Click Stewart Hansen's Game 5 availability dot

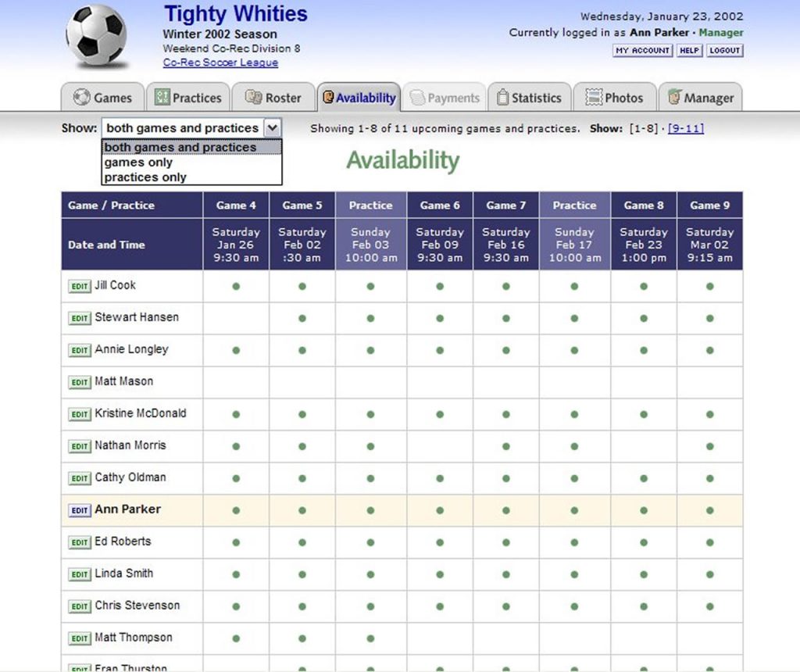pos(302,318)
